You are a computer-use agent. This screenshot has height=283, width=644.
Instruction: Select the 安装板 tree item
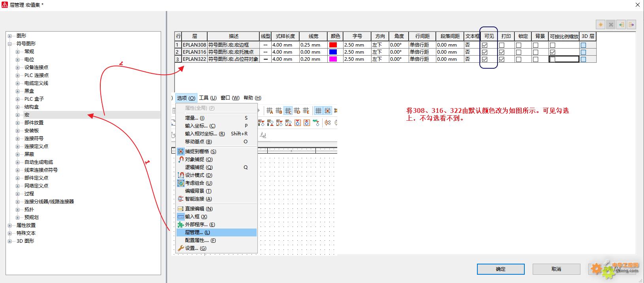pyautogui.click(x=32, y=131)
